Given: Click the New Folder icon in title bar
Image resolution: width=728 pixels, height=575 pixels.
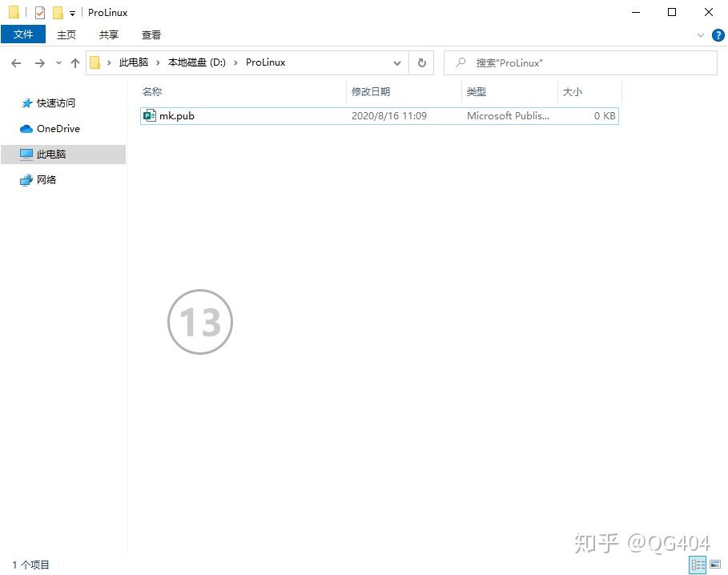Looking at the screenshot, I should point(58,13).
